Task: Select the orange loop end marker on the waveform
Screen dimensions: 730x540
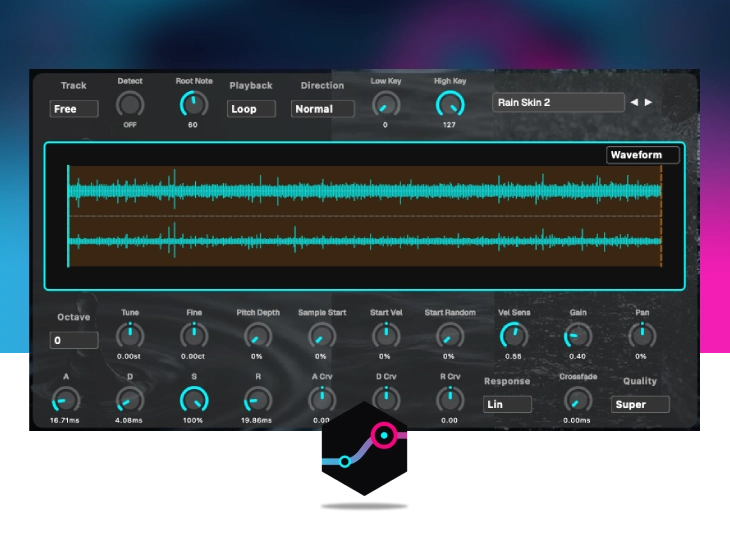Action: 661,216
